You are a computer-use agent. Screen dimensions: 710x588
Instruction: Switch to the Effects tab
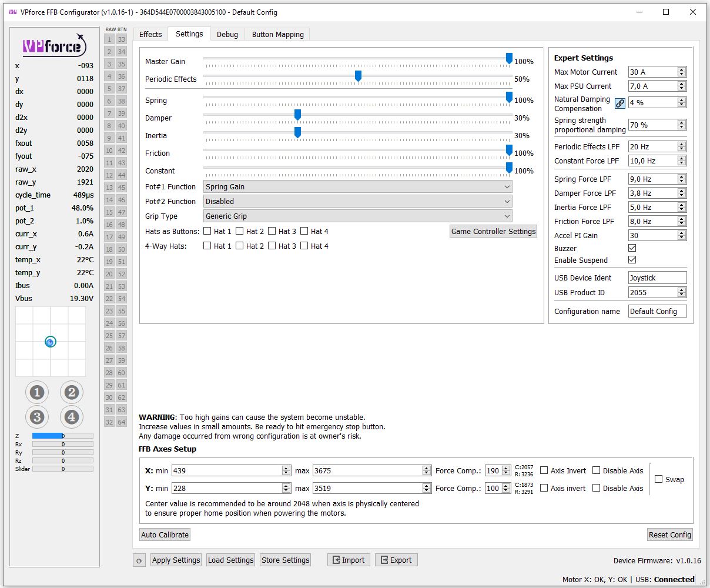pyautogui.click(x=150, y=34)
